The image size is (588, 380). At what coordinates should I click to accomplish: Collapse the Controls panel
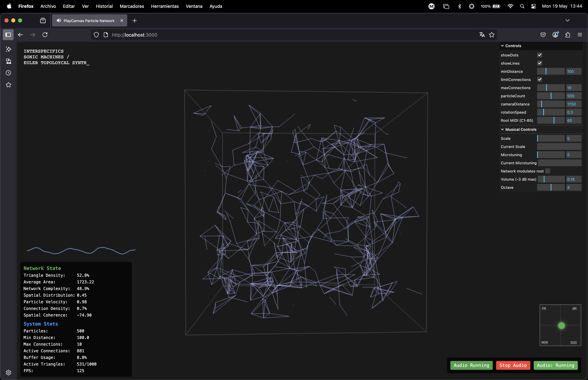coord(502,46)
